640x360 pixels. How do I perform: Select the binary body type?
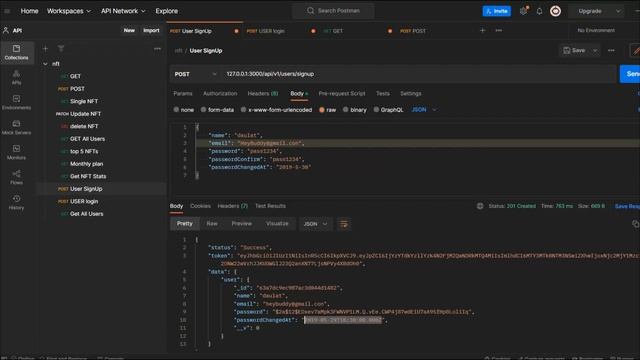click(x=355, y=110)
